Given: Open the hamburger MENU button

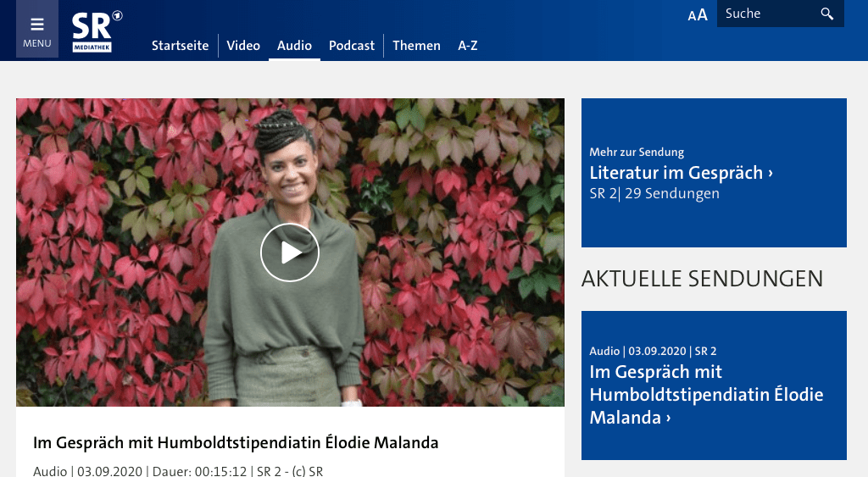Looking at the screenshot, I should coord(37,29).
